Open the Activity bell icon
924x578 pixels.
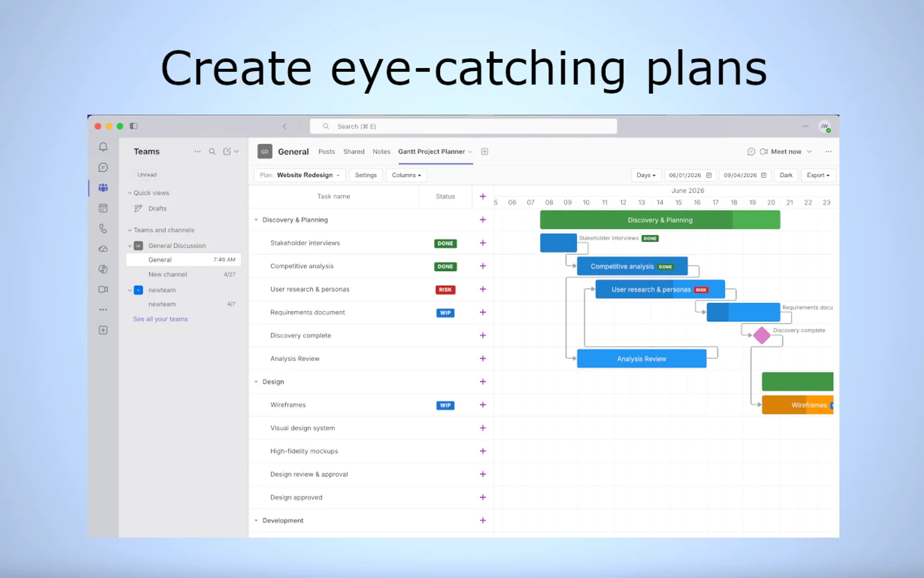[x=103, y=147]
